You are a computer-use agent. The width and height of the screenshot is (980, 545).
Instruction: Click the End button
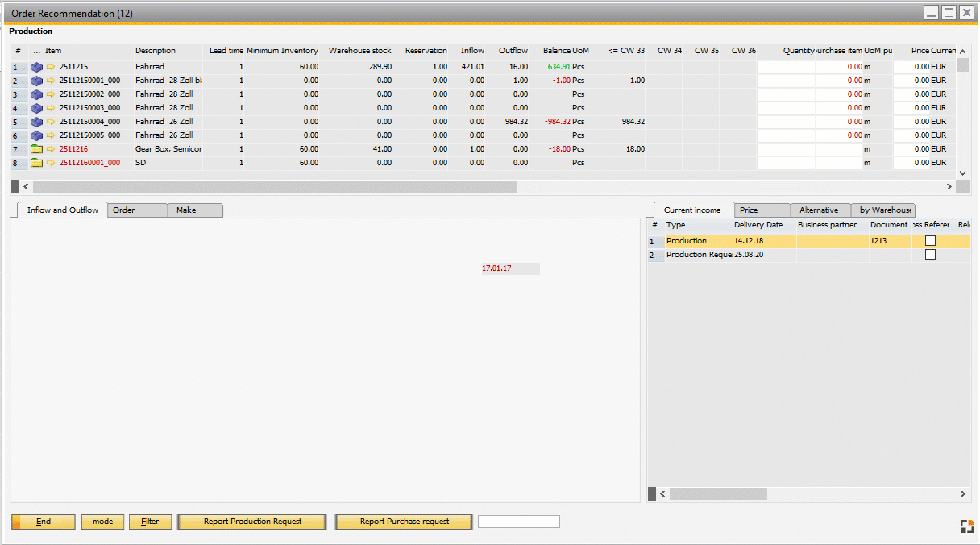point(43,522)
